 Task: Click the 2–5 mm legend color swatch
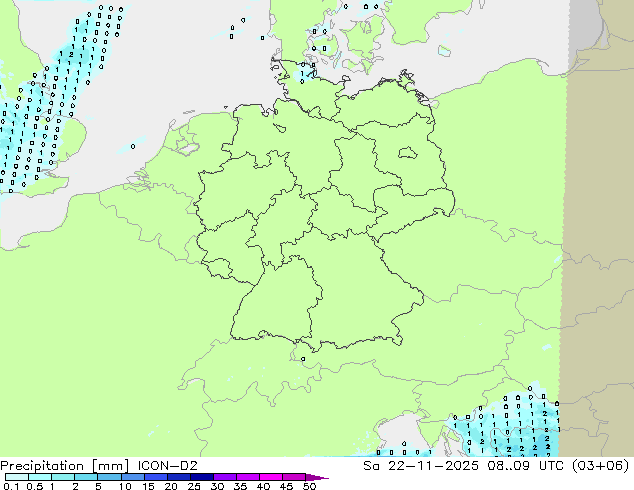(86, 477)
